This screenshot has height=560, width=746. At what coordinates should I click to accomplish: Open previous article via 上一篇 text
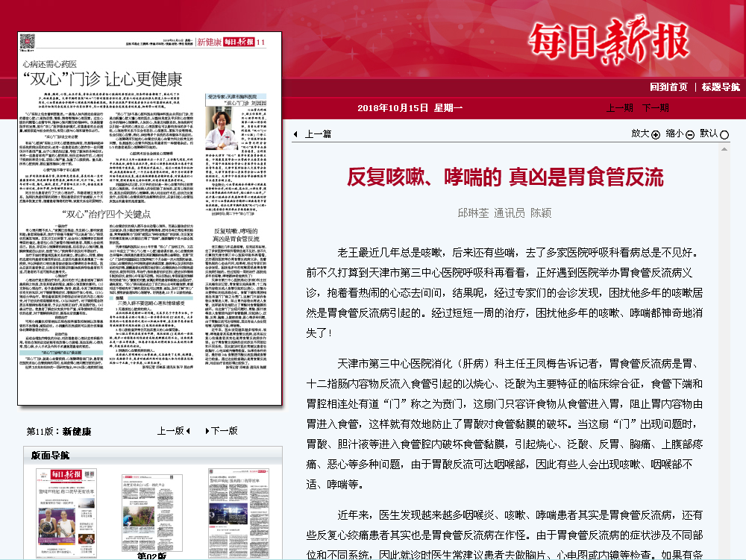pos(318,135)
